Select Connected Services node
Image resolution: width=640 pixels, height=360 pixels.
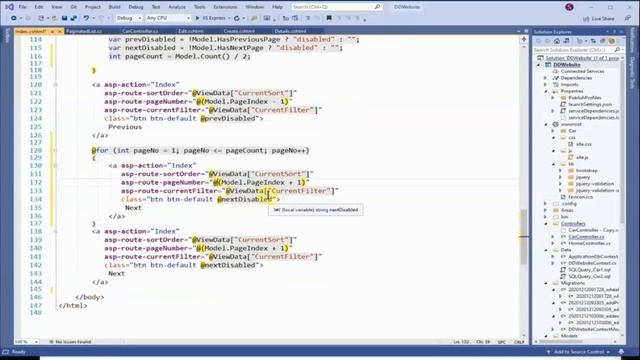[x=582, y=71]
